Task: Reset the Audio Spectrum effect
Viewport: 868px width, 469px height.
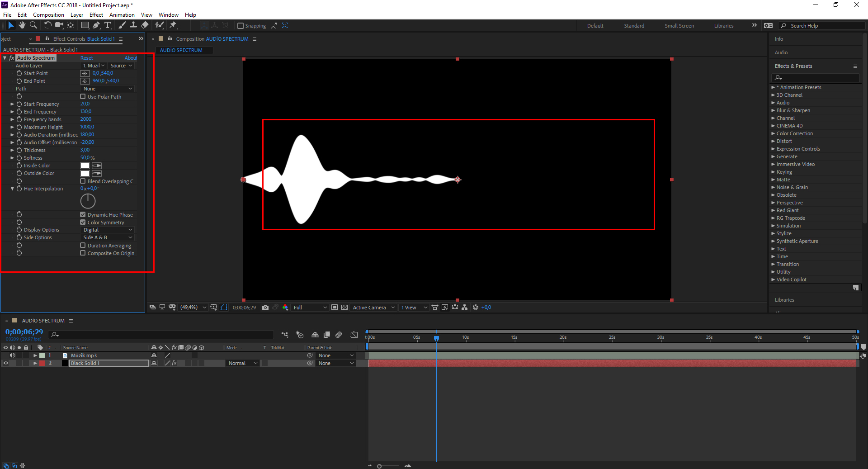Action: coord(86,58)
